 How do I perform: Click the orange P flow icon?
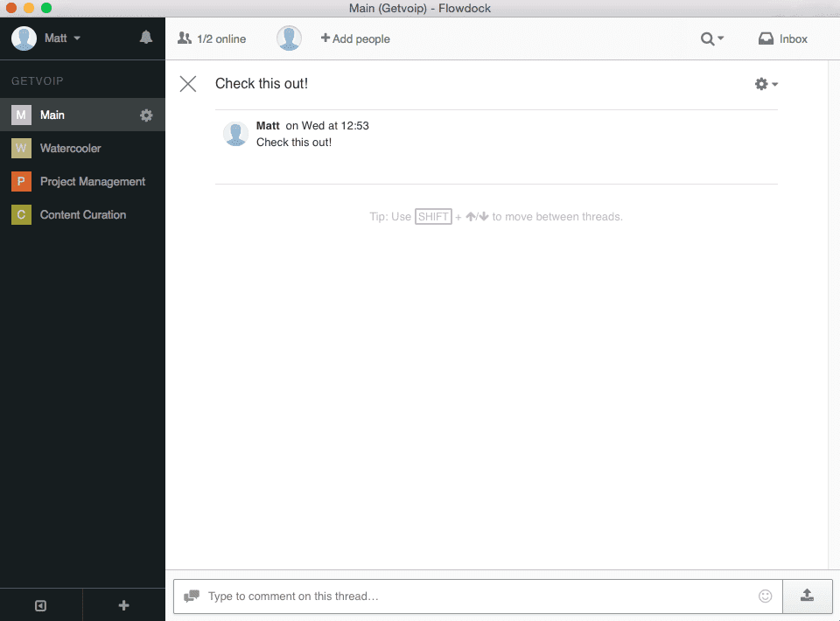21,181
